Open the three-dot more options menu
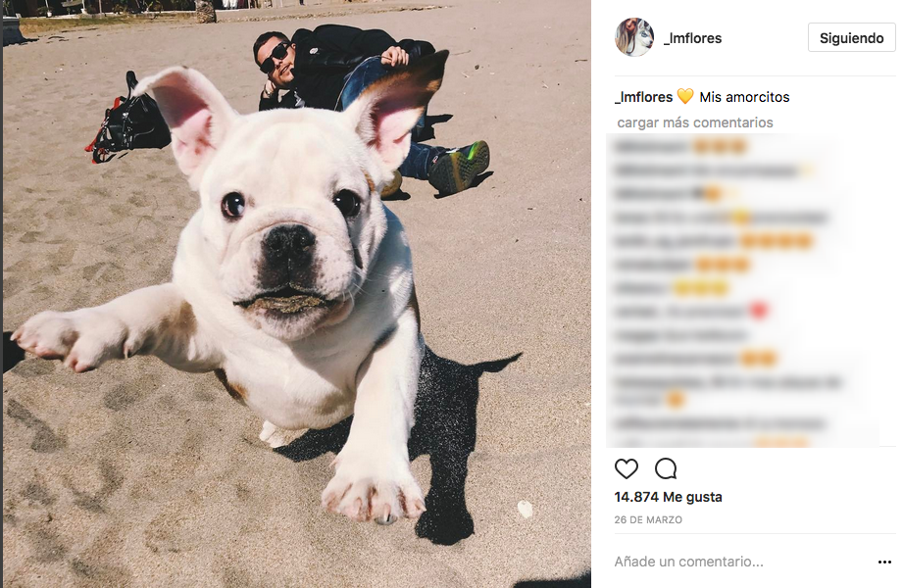The image size is (903, 588). (x=884, y=562)
